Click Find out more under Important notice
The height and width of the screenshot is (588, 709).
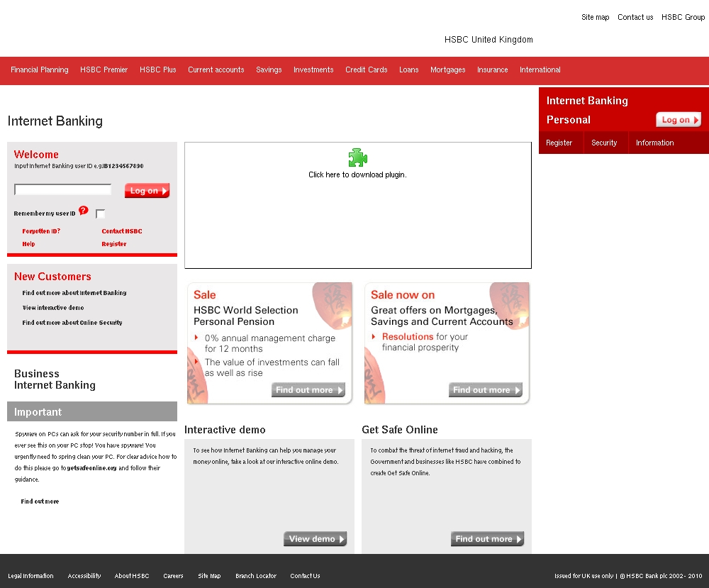tap(40, 501)
